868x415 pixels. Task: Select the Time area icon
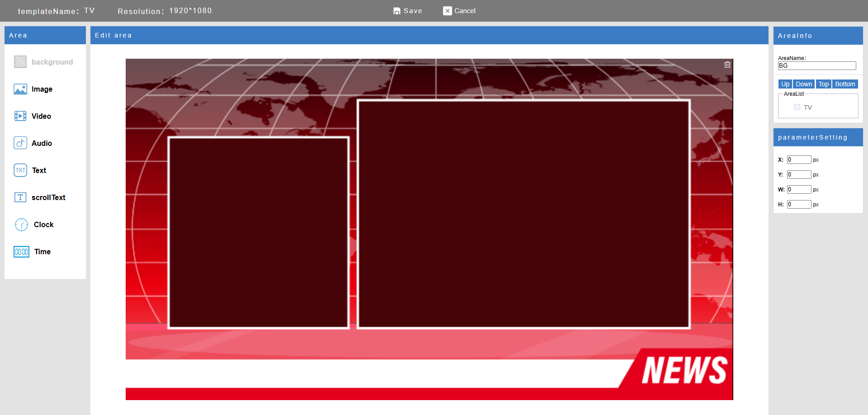[21, 252]
